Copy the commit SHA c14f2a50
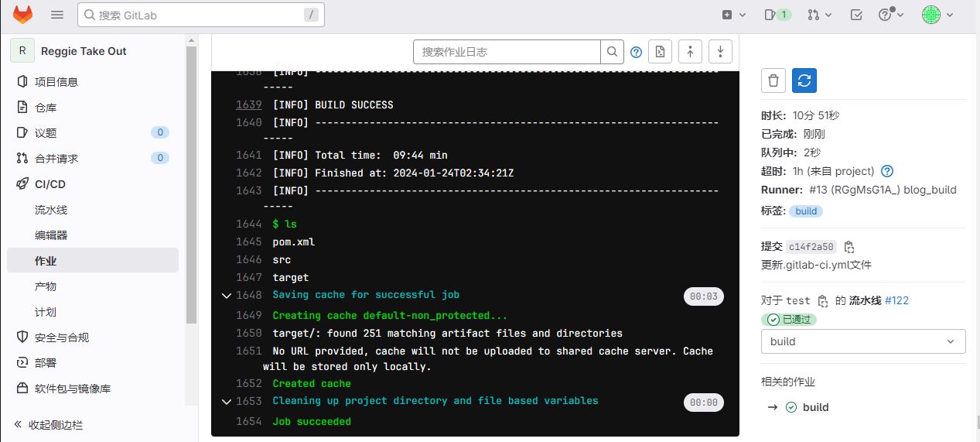This screenshot has height=442, width=980. click(849, 247)
